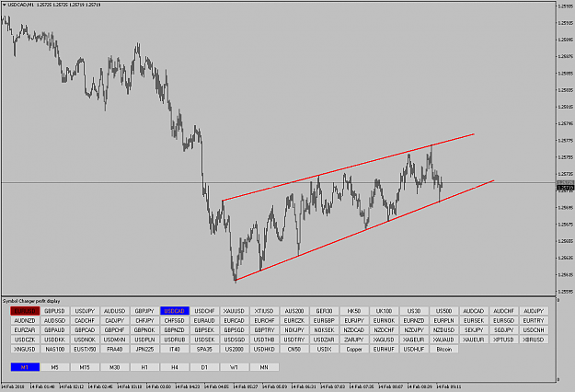Select the AUDCAD pair

pyautogui.click(x=474, y=311)
